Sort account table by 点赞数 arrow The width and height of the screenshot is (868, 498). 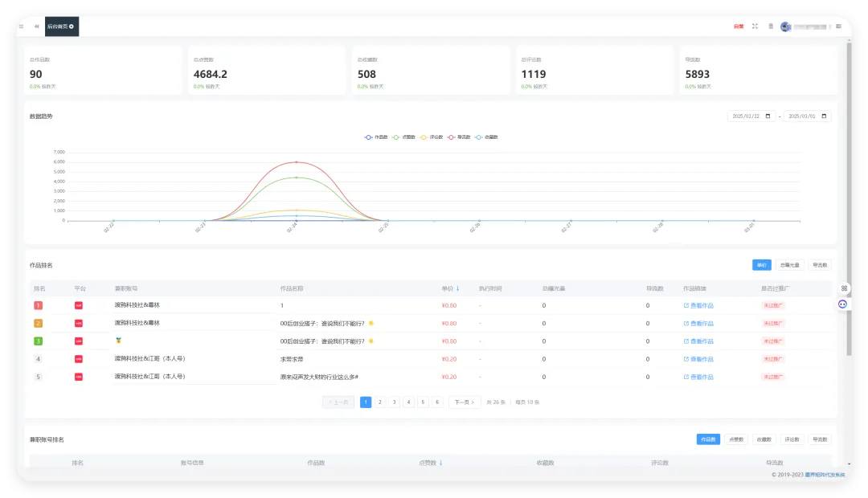[x=440, y=463]
